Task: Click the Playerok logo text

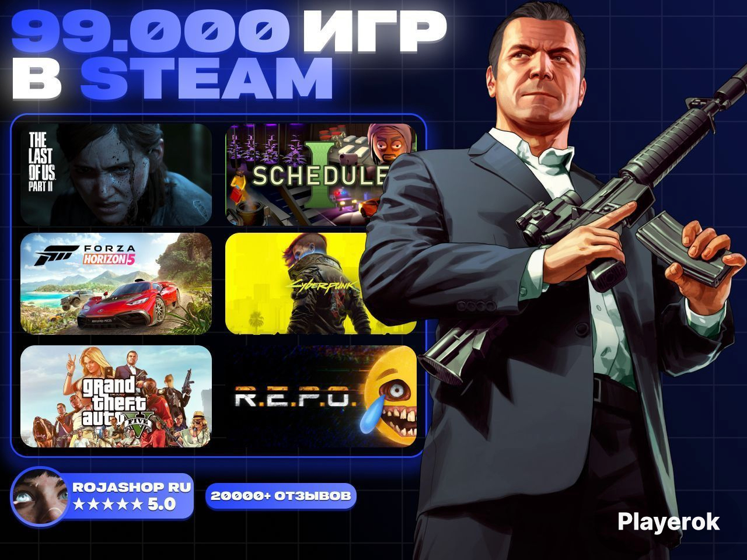Action: (x=669, y=521)
